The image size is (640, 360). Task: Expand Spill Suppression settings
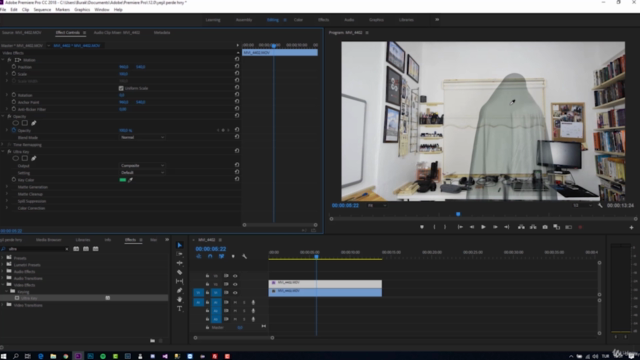(x=7, y=201)
